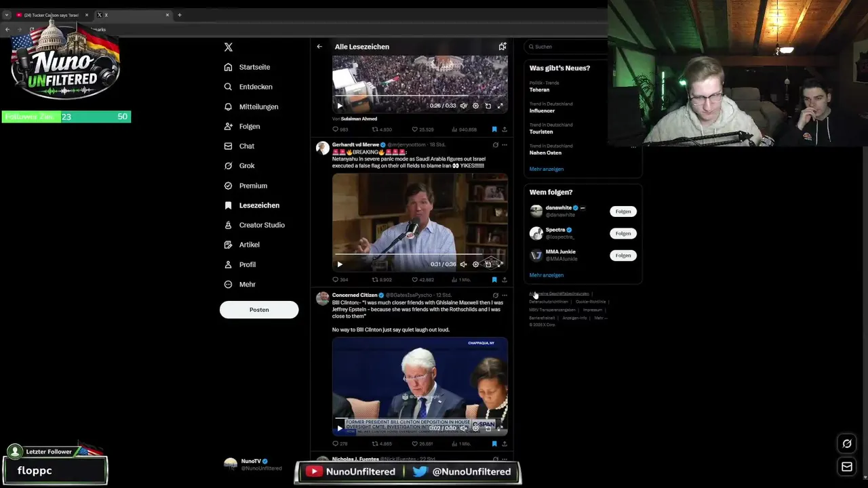The width and height of the screenshot is (868, 488).
Task: Reply to post with 278 comments
Action: (340, 443)
